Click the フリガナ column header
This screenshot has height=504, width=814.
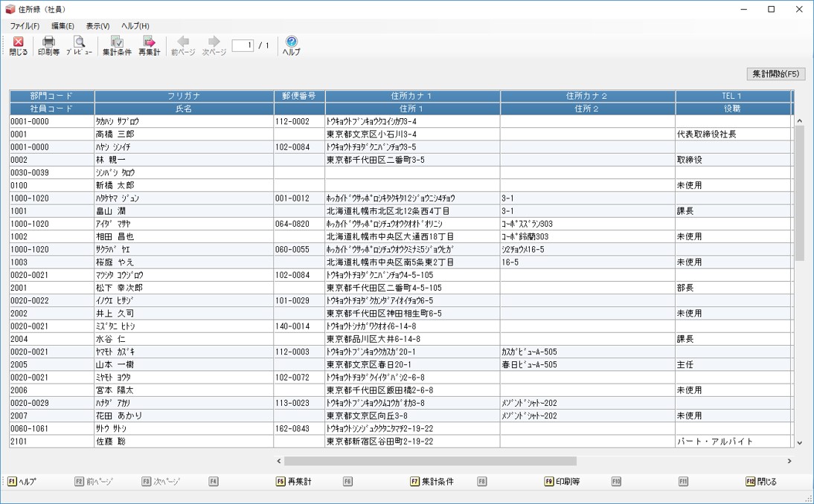[x=184, y=96]
